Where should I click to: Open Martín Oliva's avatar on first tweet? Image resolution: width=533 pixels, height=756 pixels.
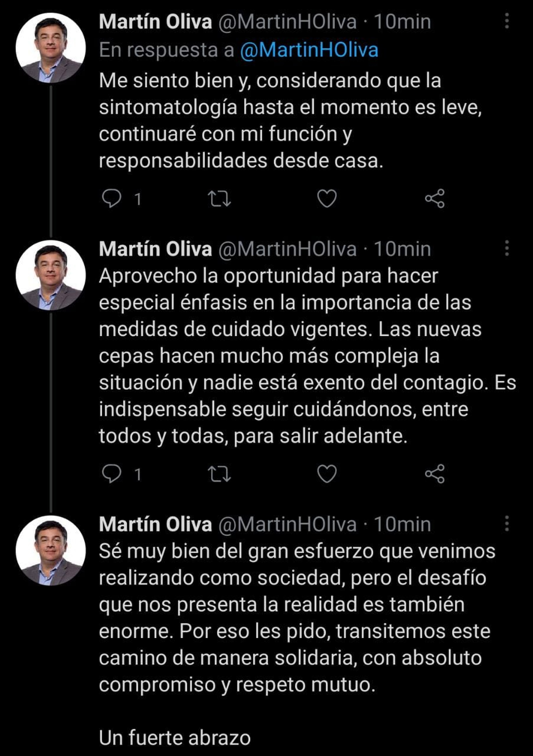pyautogui.click(x=51, y=48)
